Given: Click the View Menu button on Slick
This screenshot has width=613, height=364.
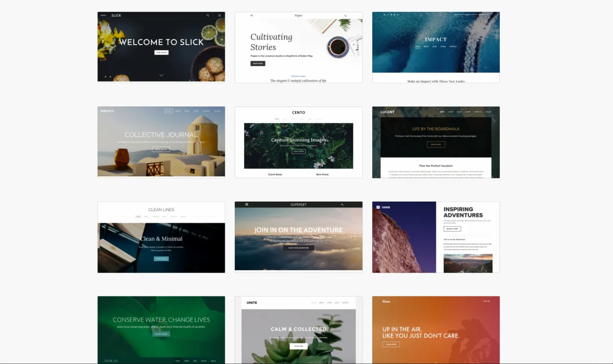Looking at the screenshot, I should pos(161,52).
